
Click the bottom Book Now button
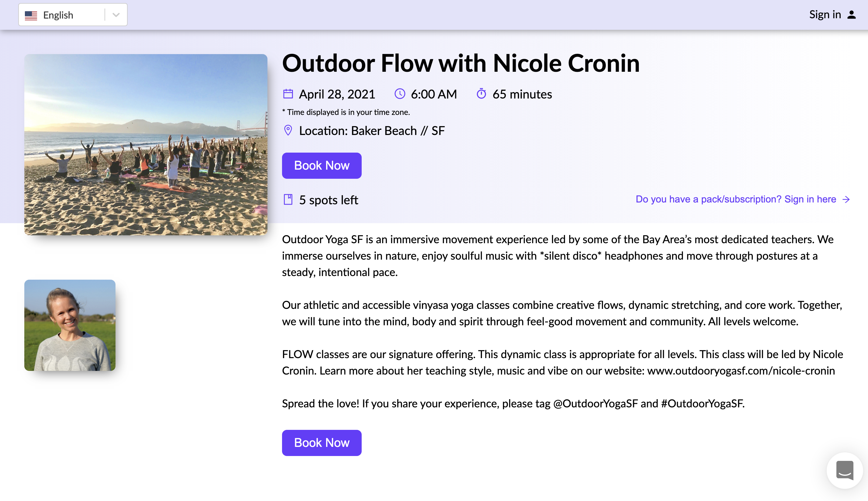322,443
